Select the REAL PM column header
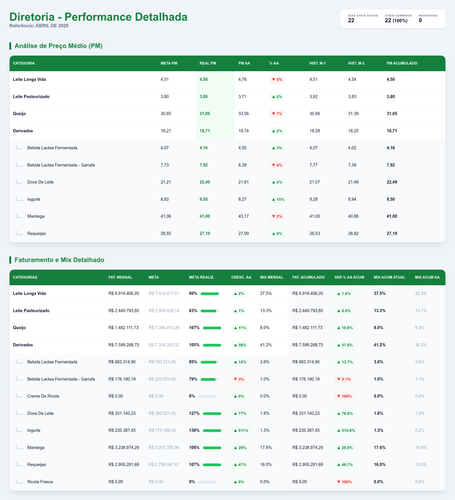Screen dimensions: 455x500 click(208, 63)
